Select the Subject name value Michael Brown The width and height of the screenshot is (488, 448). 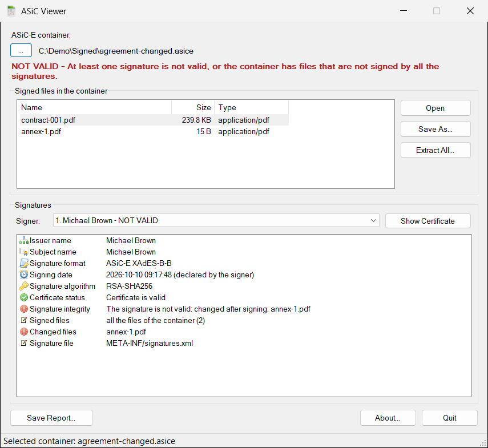click(x=131, y=252)
